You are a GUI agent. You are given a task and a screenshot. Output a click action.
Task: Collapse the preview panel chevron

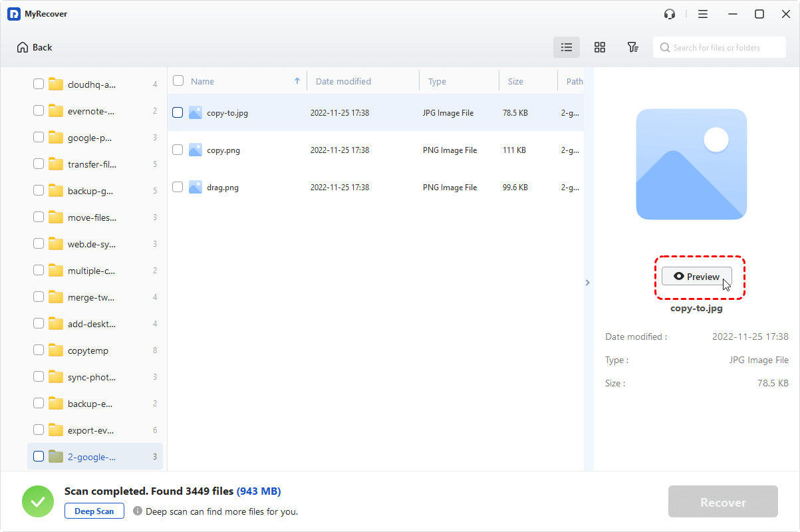pyautogui.click(x=587, y=282)
